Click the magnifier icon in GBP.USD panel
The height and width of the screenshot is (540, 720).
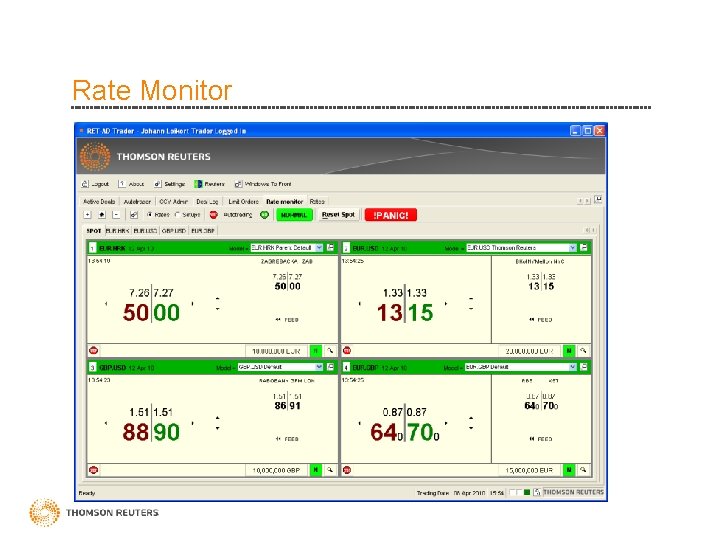pyautogui.click(x=330, y=471)
